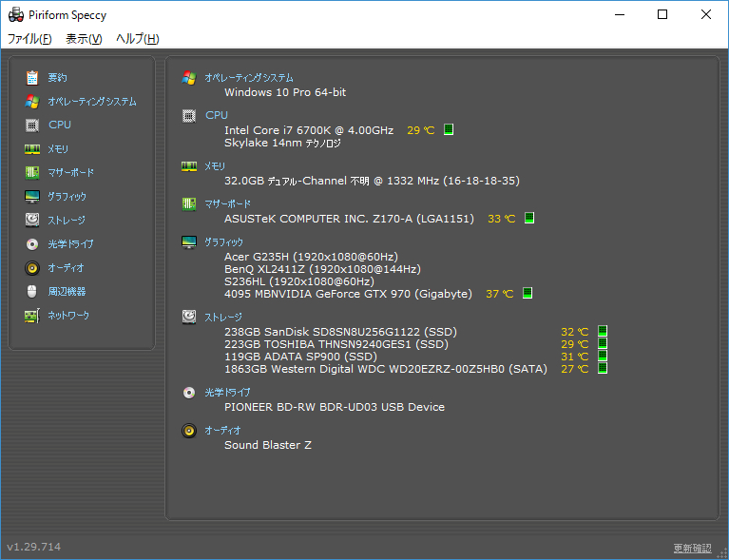The image size is (729, 560).
Task: Click the CPU temperature graph icon beside 29 ℃
Action: (449, 129)
